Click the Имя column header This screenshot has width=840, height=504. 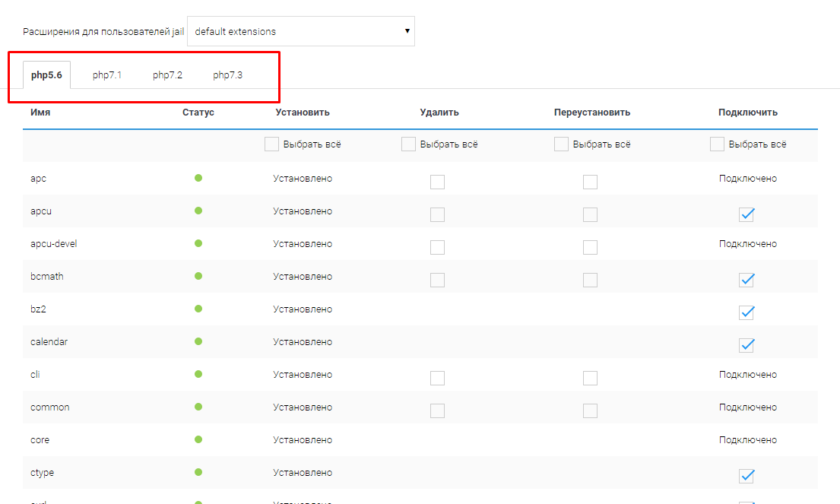coord(40,113)
